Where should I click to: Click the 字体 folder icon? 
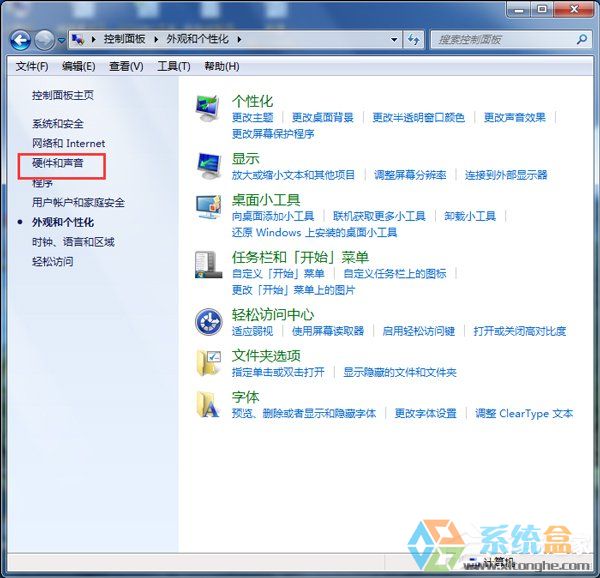click(208, 404)
